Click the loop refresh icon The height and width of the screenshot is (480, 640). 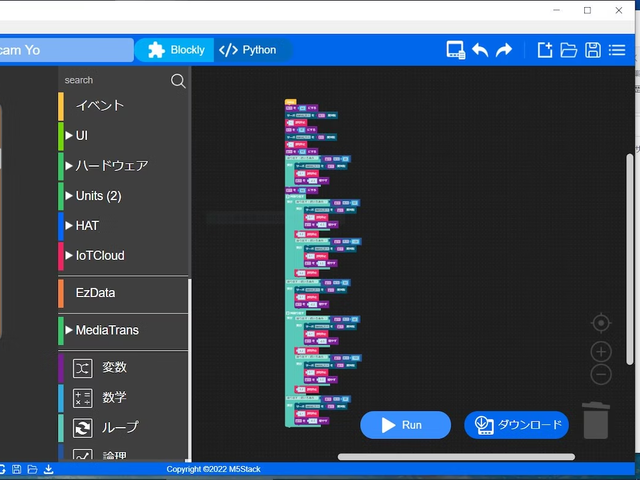82,428
